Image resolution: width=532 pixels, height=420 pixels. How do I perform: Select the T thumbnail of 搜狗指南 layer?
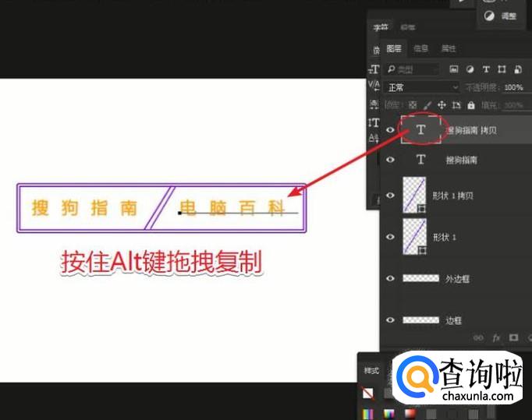click(420, 159)
